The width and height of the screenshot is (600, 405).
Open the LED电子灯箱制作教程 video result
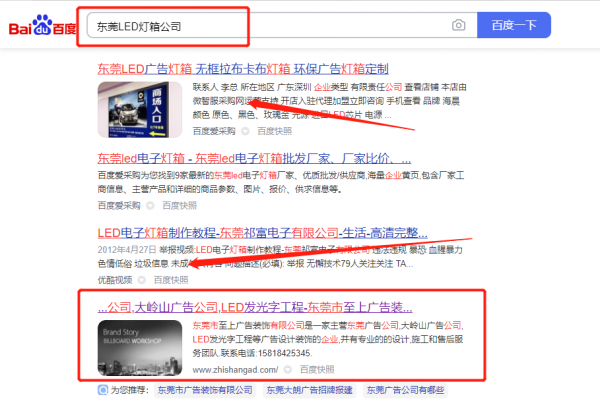(x=262, y=233)
